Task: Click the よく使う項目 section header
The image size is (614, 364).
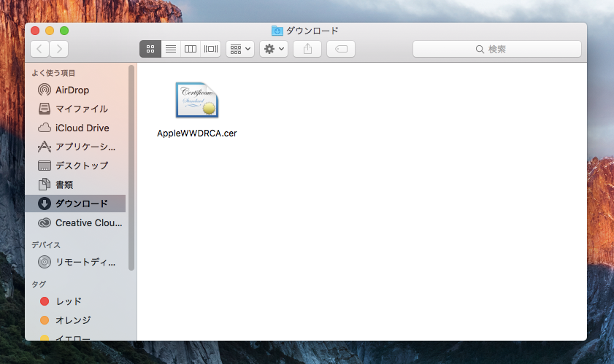Action: tap(53, 73)
